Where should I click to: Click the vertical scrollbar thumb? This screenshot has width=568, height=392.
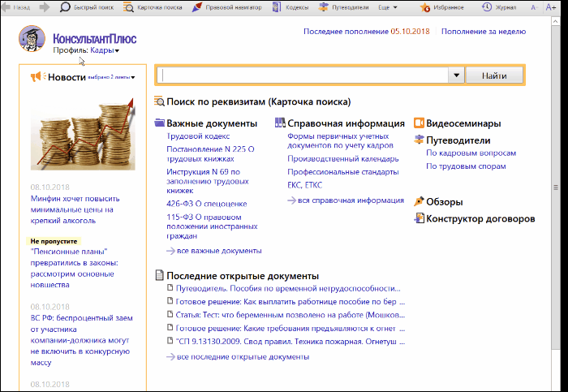[556, 187]
